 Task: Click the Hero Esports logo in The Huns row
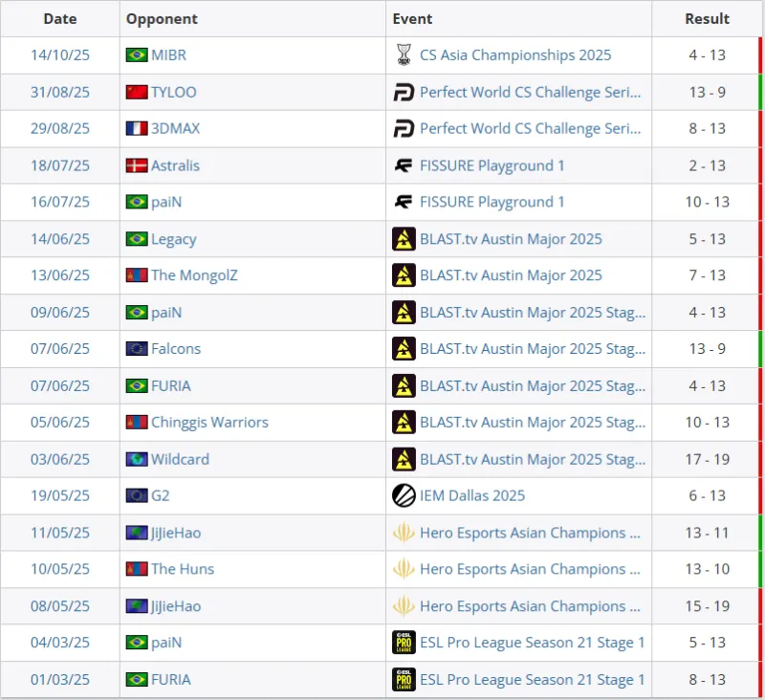[404, 569]
